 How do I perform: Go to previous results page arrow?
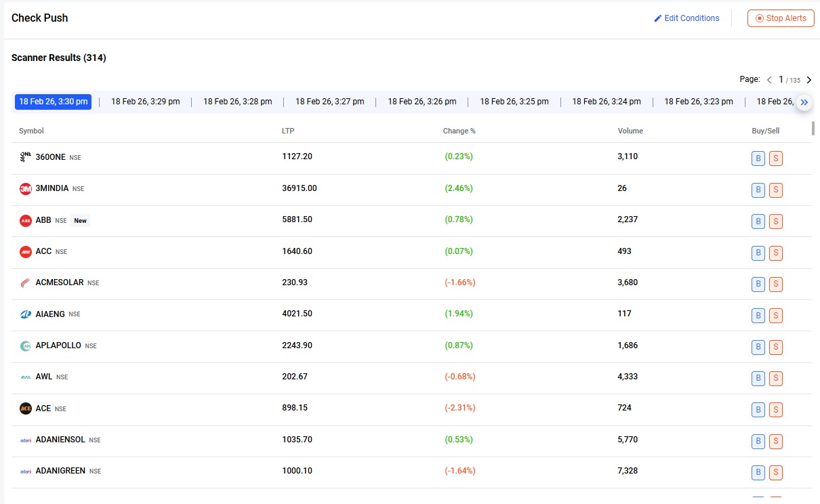769,80
